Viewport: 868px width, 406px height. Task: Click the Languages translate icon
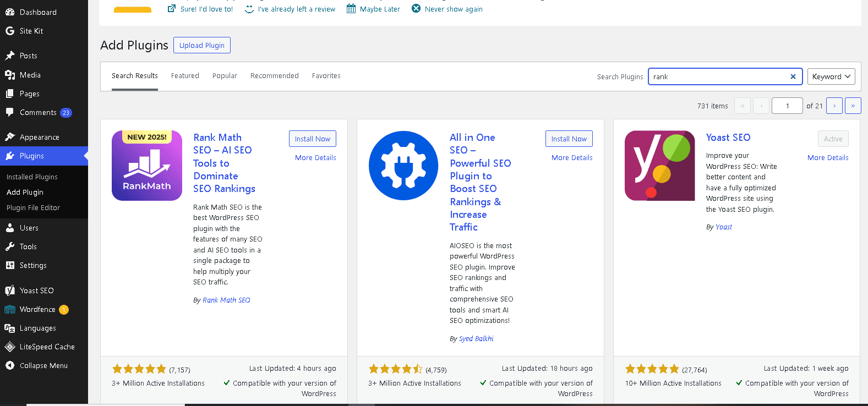[10, 328]
